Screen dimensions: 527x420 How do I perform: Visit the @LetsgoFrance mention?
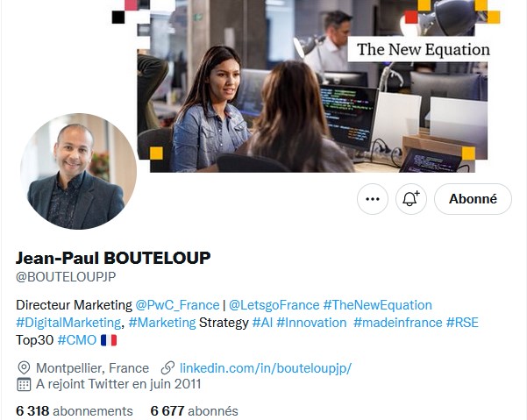pyautogui.click(x=274, y=305)
